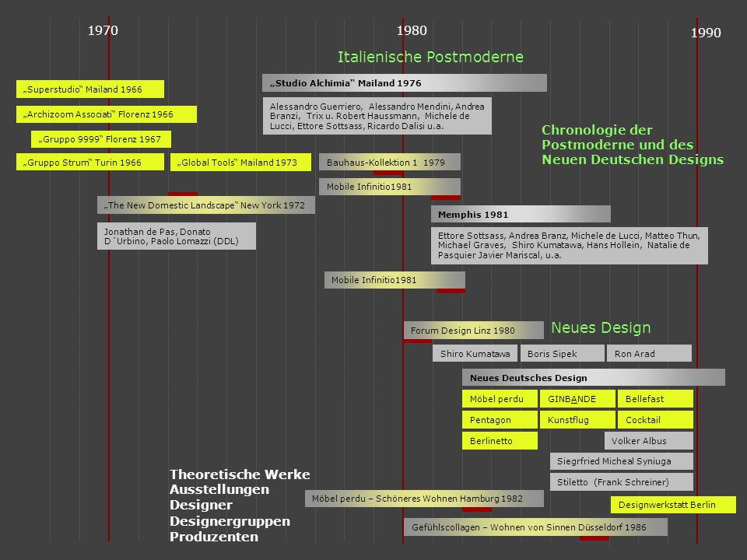Viewport: 747px width, 560px height.
Task: Click the Neues Deutsches Design header bar
Action: [x=594, y=378]
